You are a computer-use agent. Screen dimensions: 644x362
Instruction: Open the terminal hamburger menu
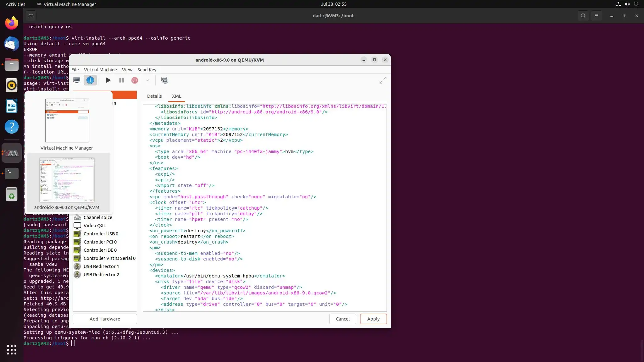pos(596,16)
